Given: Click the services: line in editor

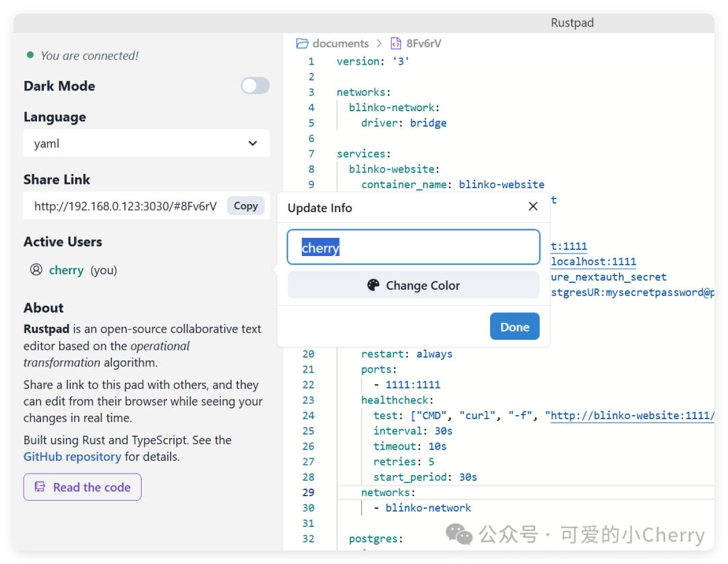Looking at the screenshot, I should pos(363,154).
